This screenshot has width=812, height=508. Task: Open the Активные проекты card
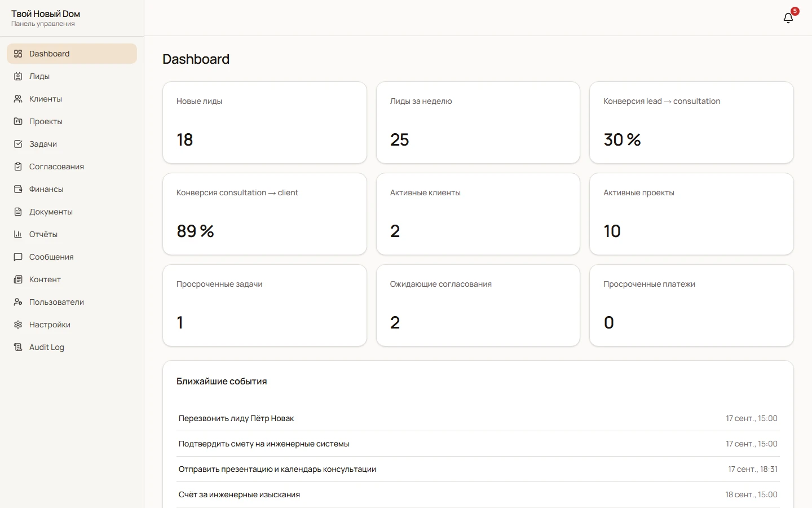[x=691, y=214]
